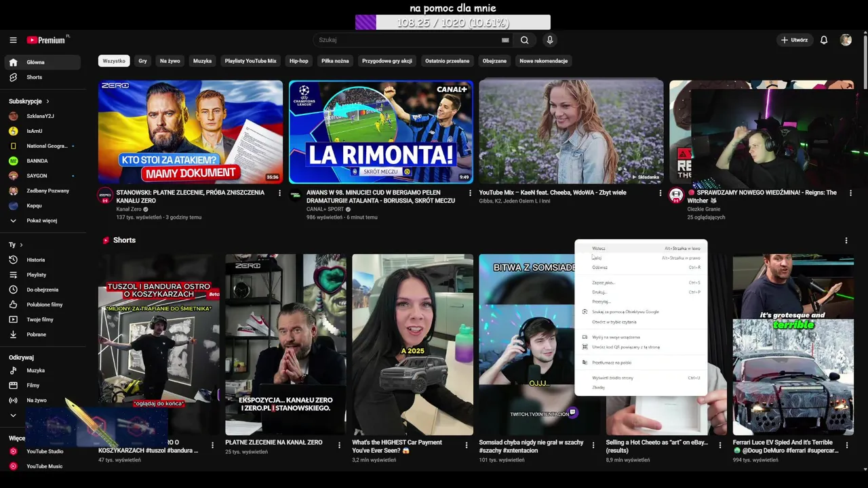Click the YouTube Premium logo
The width and height of the screenshot is (868, 488).
pos(47,40)
